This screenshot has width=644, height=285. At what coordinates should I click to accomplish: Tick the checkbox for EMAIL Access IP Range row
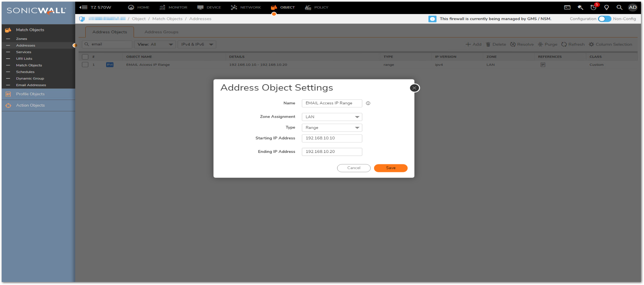pyautogui.click(x=85, y=65)
